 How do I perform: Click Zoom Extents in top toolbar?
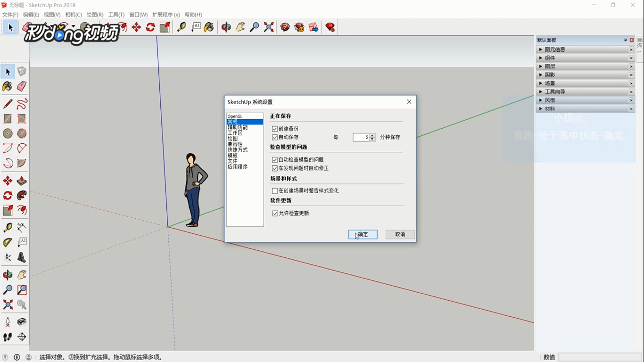269,27
